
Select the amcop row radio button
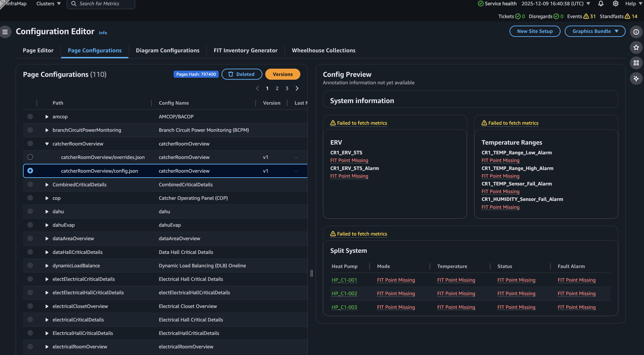[x=30, y=116]
